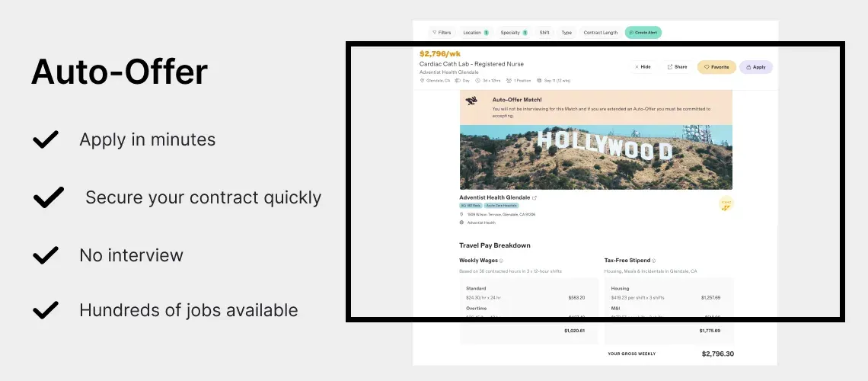The height and width of the screenshot is (381, 868).
Task: Click the $2,796.30 gross weekly total
Action: tap(717, 354)
